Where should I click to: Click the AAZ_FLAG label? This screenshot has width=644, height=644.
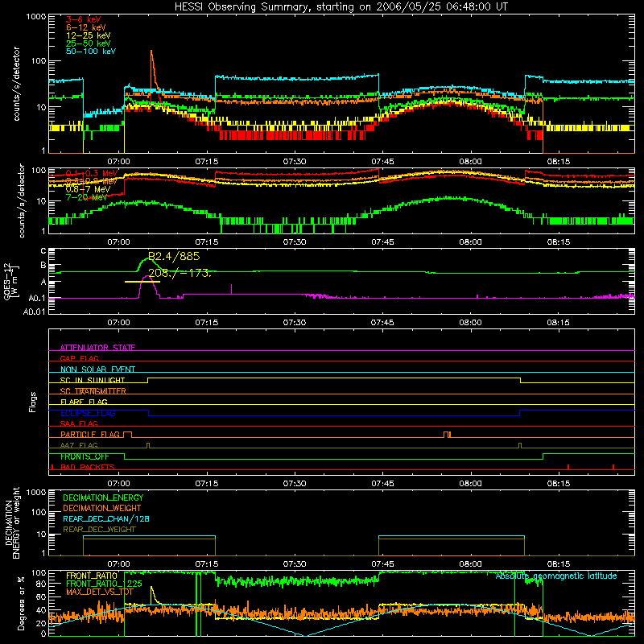click(79, 445)
